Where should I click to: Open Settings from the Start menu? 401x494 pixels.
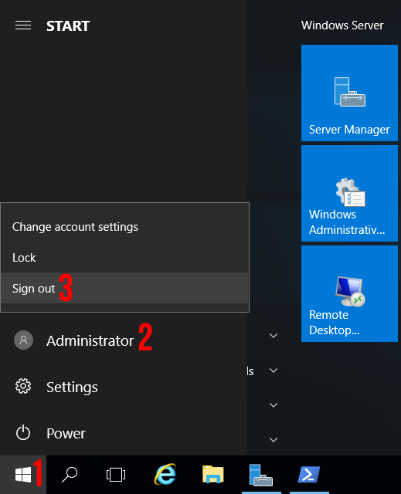123,387
